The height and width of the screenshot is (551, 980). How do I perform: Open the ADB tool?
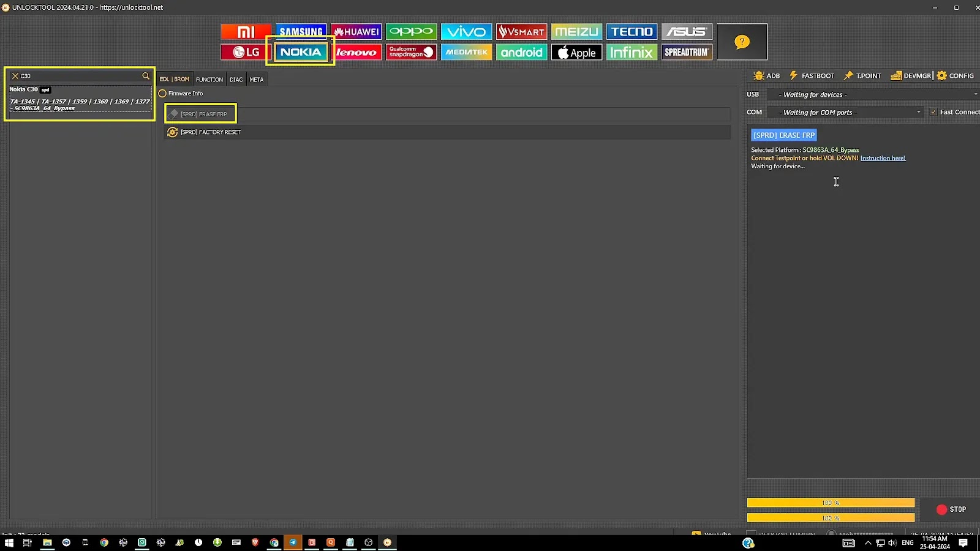[767, 76]
